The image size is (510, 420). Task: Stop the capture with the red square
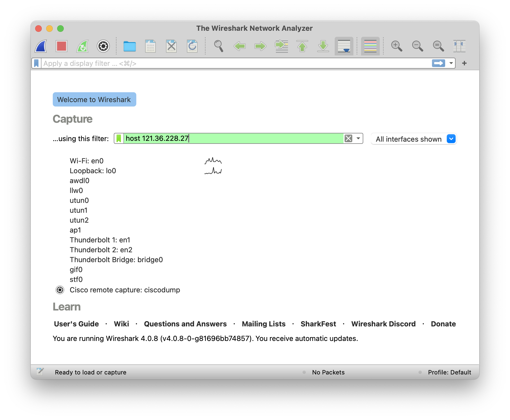[62, 46]
